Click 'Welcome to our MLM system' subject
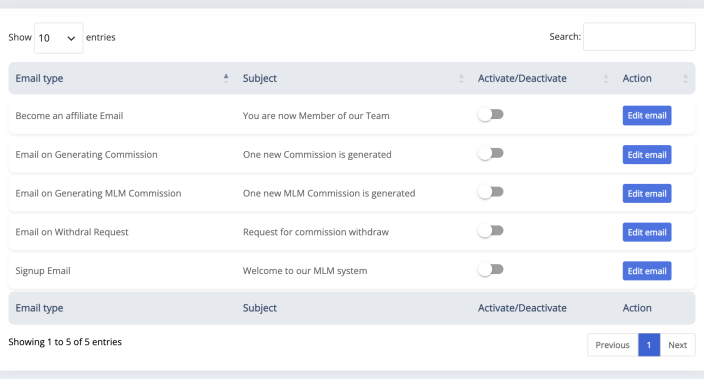This screenshot has height=379, width=704. [x=305, y=271]
